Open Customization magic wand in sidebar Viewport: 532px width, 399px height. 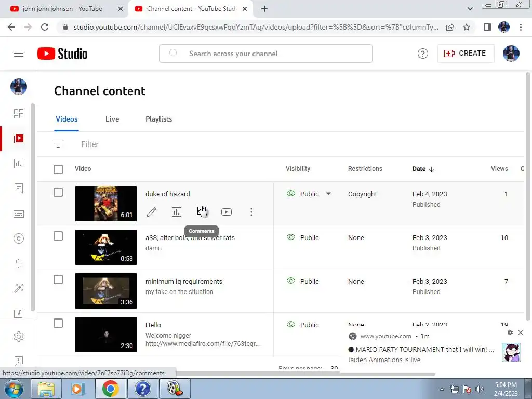point(19,288)
